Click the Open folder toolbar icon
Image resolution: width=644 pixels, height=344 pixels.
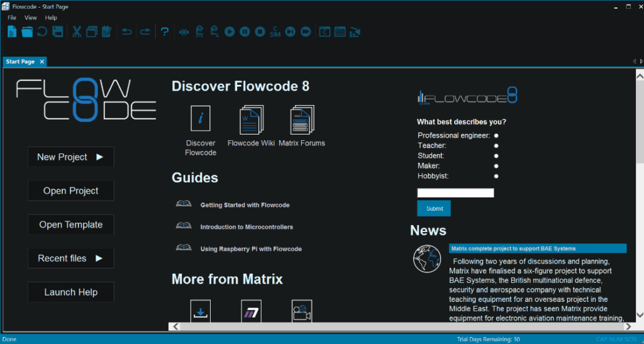27,31
